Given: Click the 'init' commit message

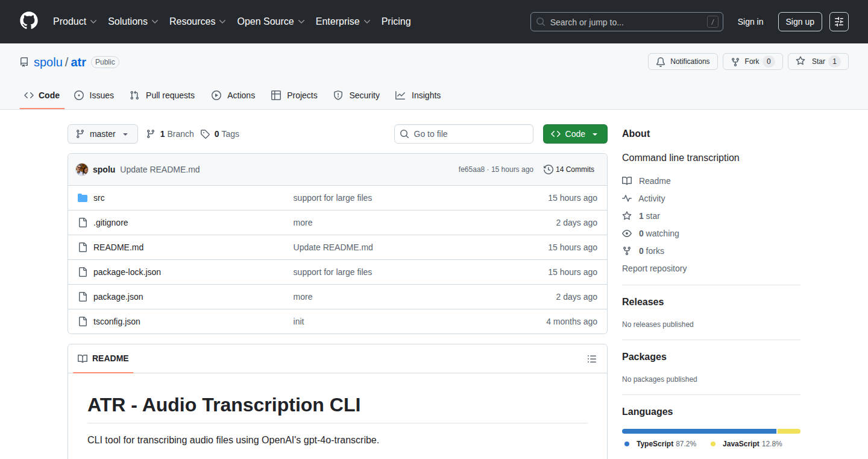Looking at the screenshot, I should coord(299,321).
